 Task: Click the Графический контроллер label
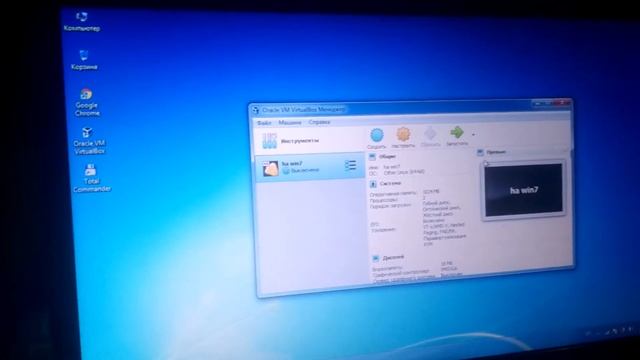[400, 272]
